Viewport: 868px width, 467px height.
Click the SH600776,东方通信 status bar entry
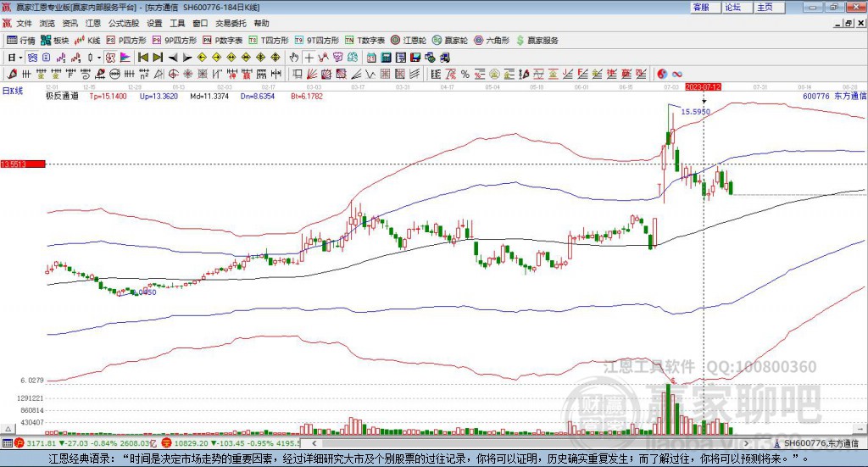816,443
